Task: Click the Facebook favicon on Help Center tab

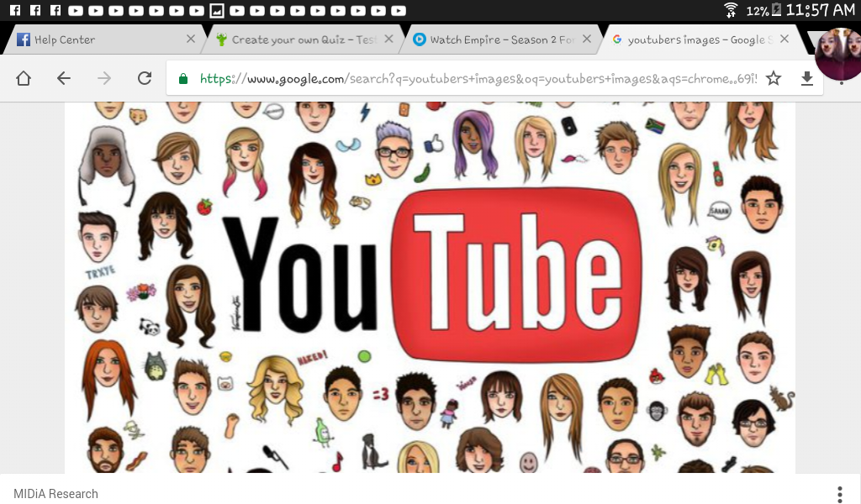Action: click(23, 39)
